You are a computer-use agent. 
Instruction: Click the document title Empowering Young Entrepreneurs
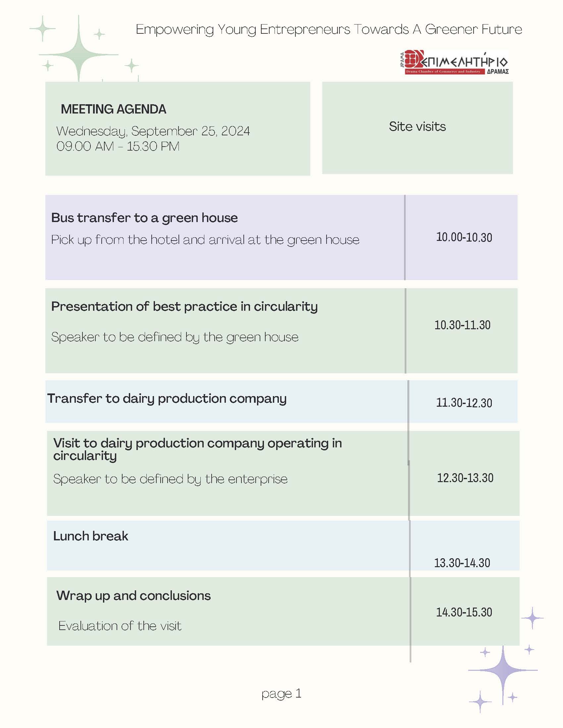329,30
